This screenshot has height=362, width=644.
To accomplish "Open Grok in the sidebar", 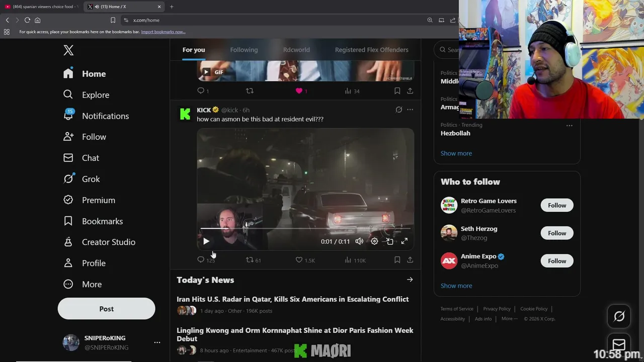I will [82, 179].
